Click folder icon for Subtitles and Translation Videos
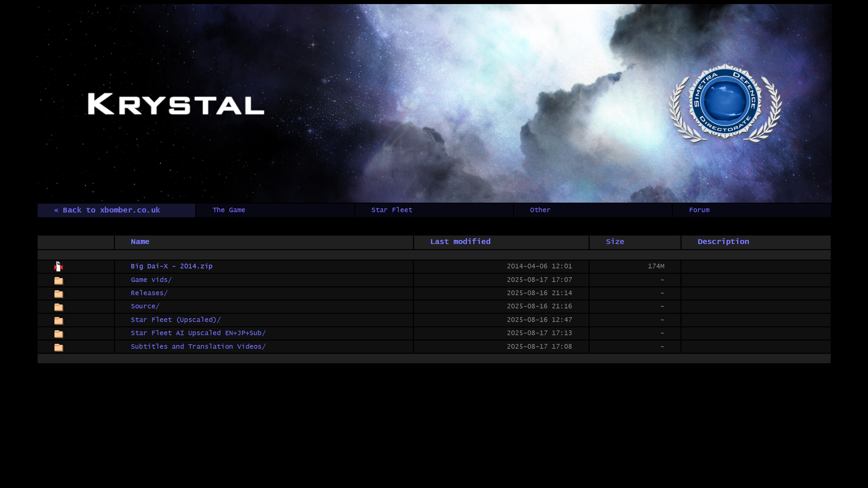The height and width of the screenshot is (488, 868). [59, 347]
